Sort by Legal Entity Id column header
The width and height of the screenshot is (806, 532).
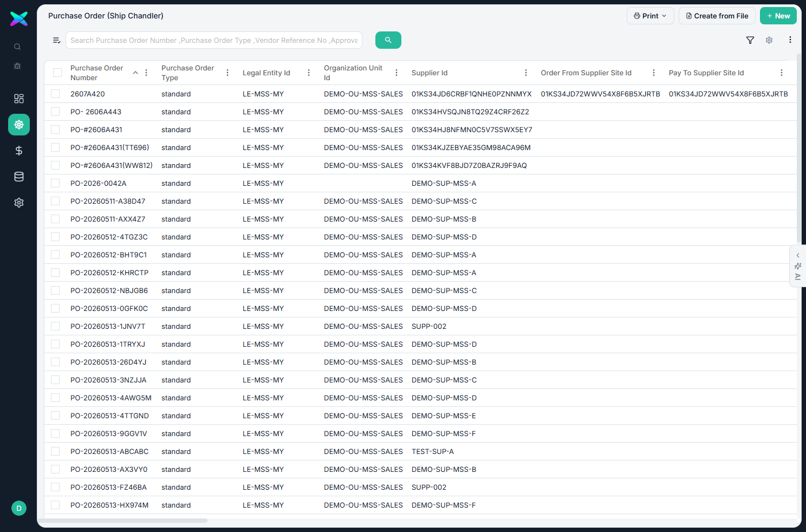pyautogui.click(x=266, y=73)
